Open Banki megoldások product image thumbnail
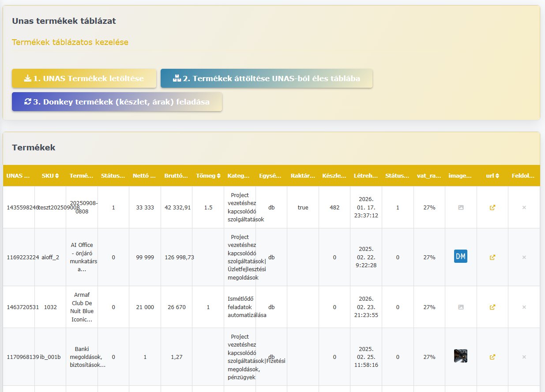Image resolution: width=545 pixels, height=392 pixels. (461, 356)
